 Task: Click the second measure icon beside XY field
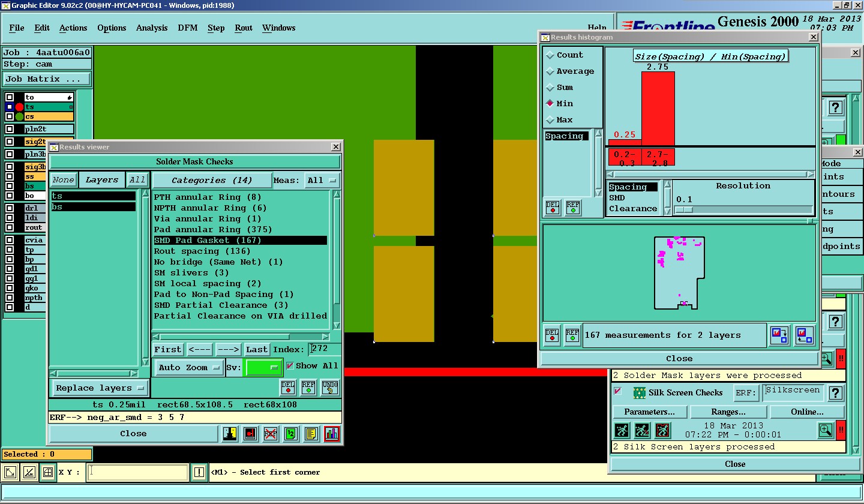(29, 473)
